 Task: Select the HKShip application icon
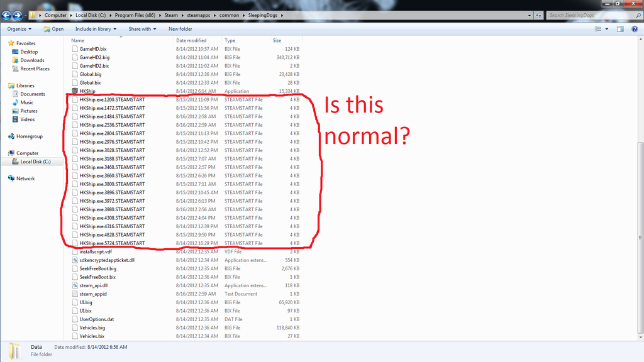click(75, 91)
